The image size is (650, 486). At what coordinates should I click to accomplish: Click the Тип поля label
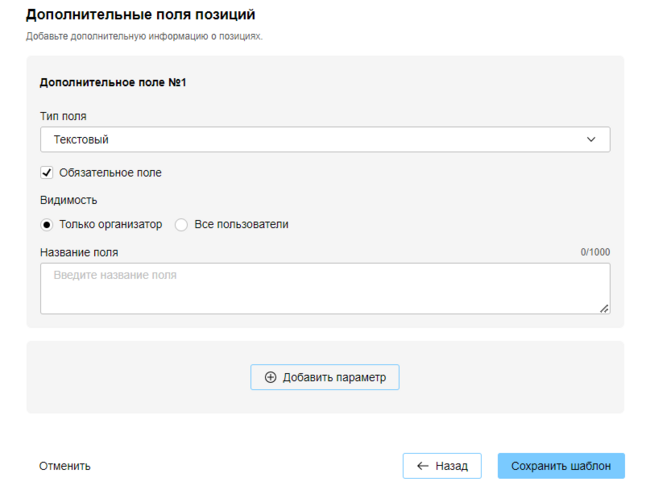tap(63, 116)
